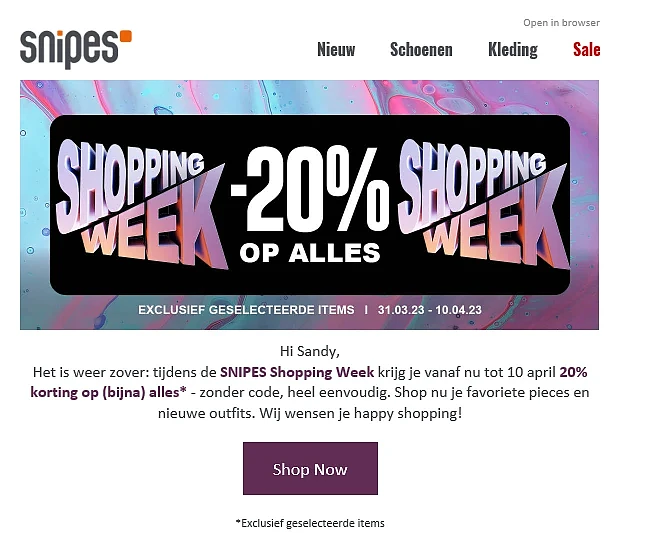
Task: Click the EXCLUSIEF GESELECTEERDE ITEMS banner caption
Action: [x=246, y=310]
